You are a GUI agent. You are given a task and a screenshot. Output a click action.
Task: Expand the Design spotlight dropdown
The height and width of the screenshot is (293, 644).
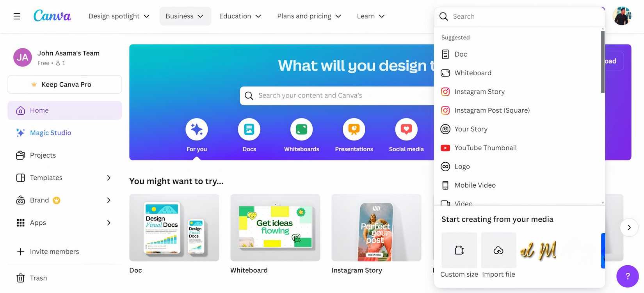point(119,16)
